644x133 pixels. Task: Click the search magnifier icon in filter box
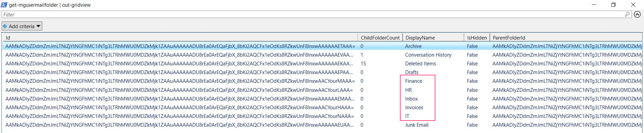click(627, 14)
